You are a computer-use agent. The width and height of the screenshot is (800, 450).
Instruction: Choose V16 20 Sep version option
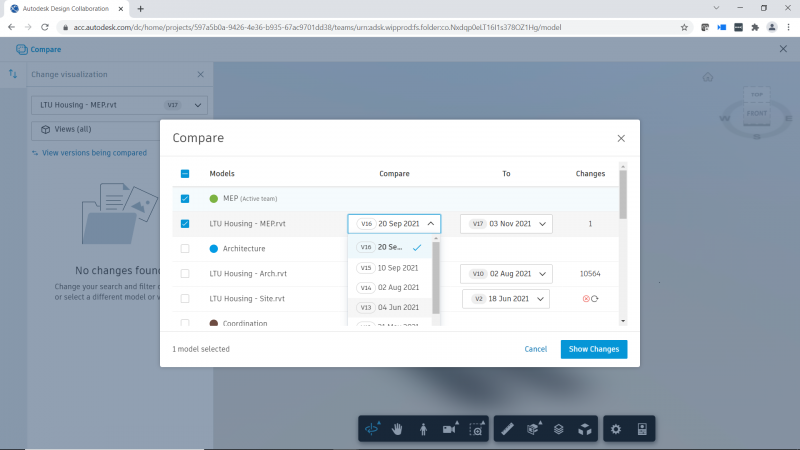[x=390, y=247]
